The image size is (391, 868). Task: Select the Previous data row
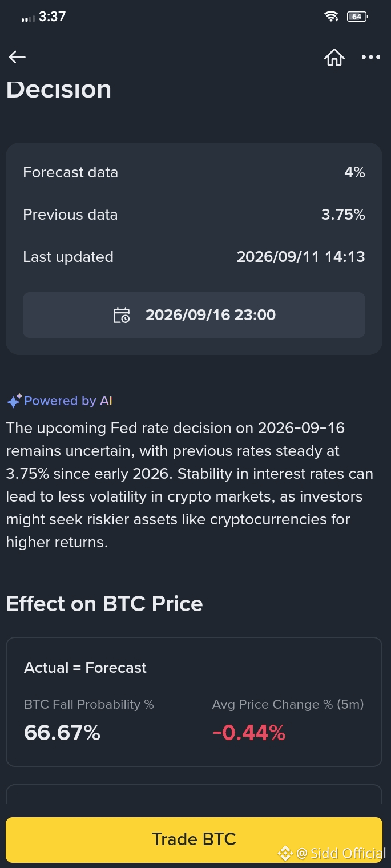point(194,215)
